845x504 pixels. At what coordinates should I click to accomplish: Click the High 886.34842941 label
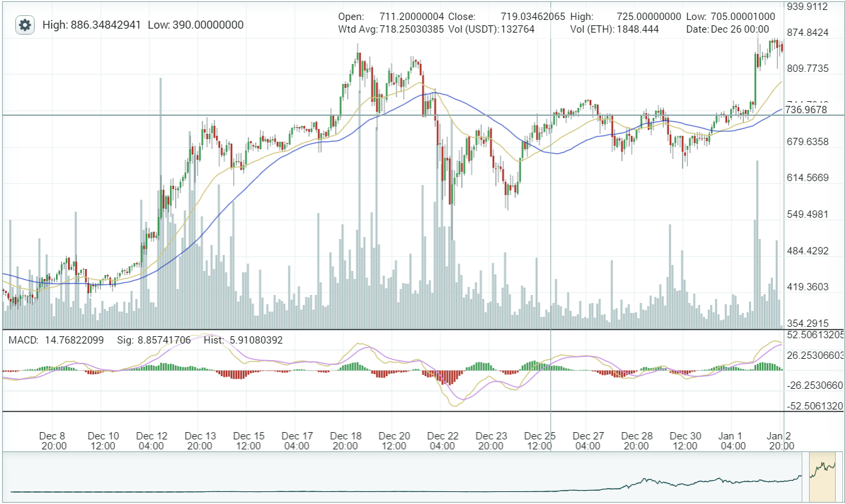pos(91,25)
